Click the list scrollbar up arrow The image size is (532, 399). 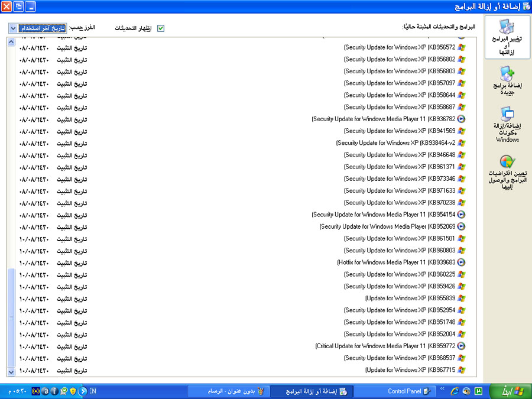click(x=11, y=42)
